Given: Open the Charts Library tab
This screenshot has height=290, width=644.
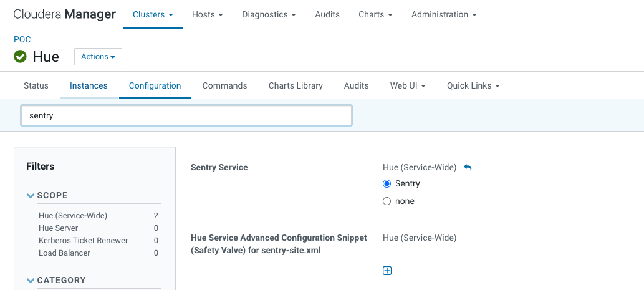Looking at the screenshot, I should pos(296,85).
